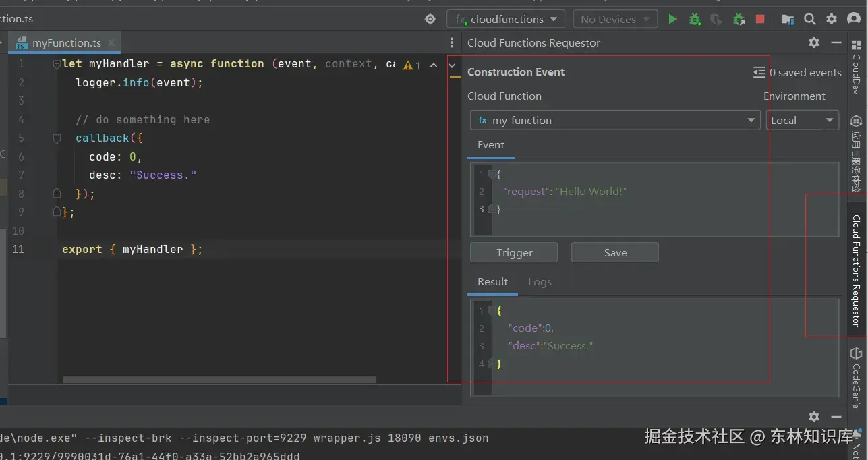
Task: Click into the Event JSON input editor
Action: point(654,199)
